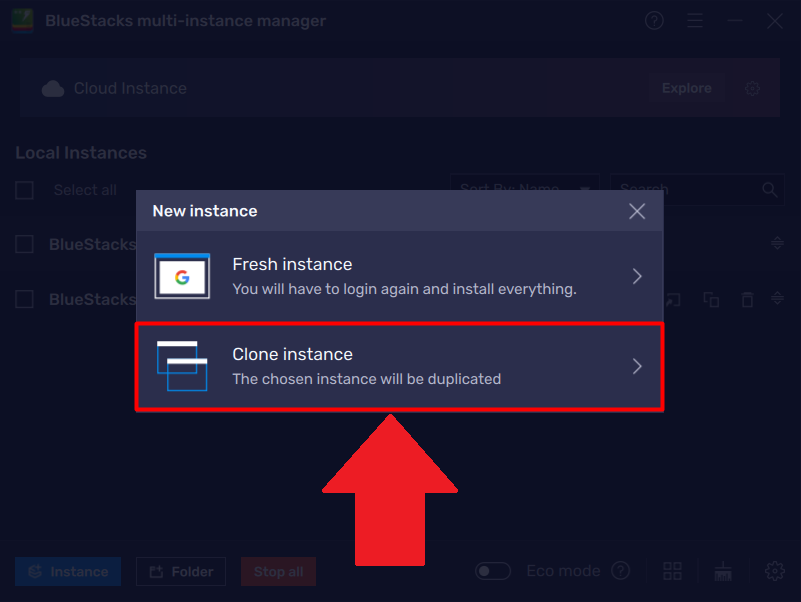Click text 'The chosen instance will be duplicated'
Screen dimensions: 801x602
(366, 379)
